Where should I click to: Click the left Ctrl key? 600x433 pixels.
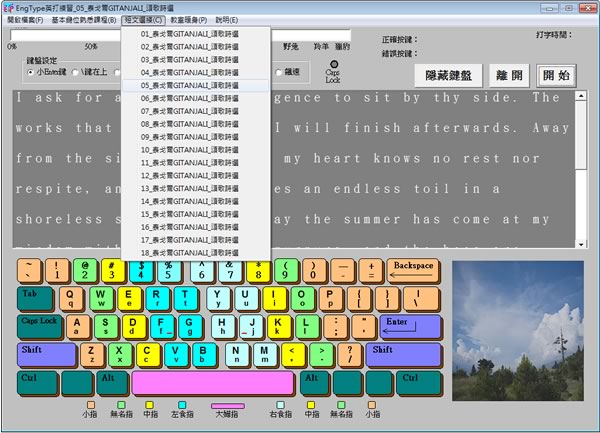[x=36, y=382]
